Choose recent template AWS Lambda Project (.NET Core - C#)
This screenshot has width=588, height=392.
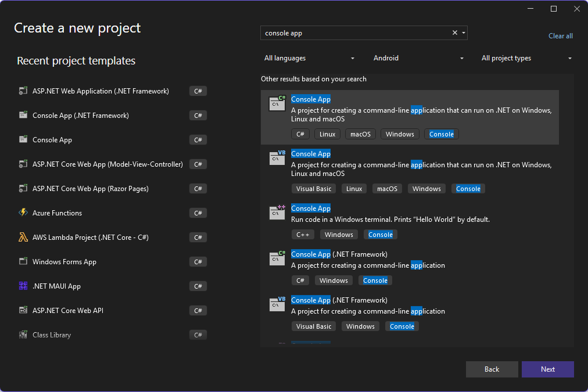coord(113,237)
